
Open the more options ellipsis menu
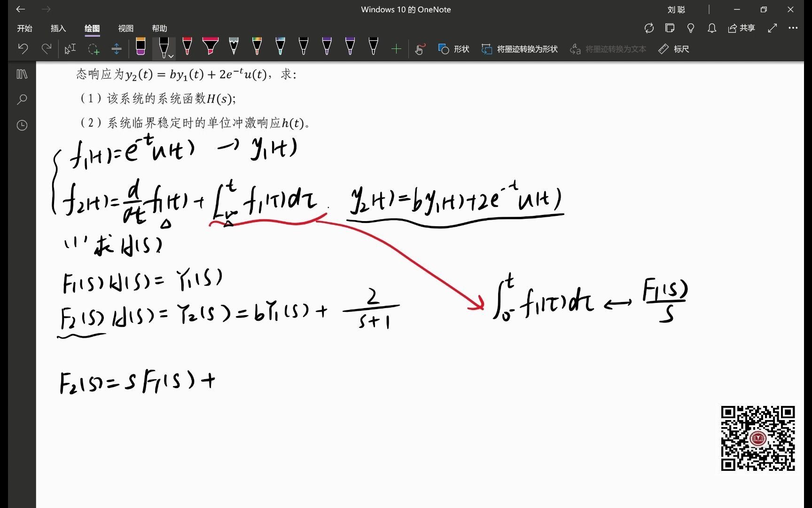793,28
